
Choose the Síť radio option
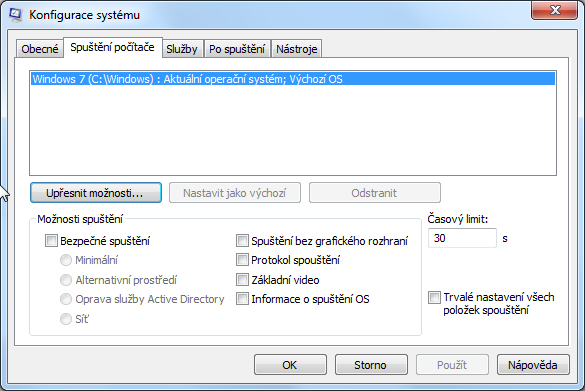(66, 319)
